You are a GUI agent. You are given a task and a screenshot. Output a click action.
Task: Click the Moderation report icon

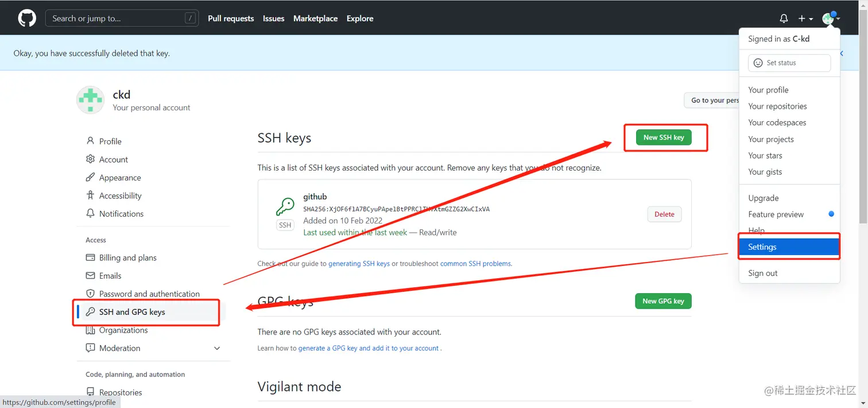tap(90, 348)
